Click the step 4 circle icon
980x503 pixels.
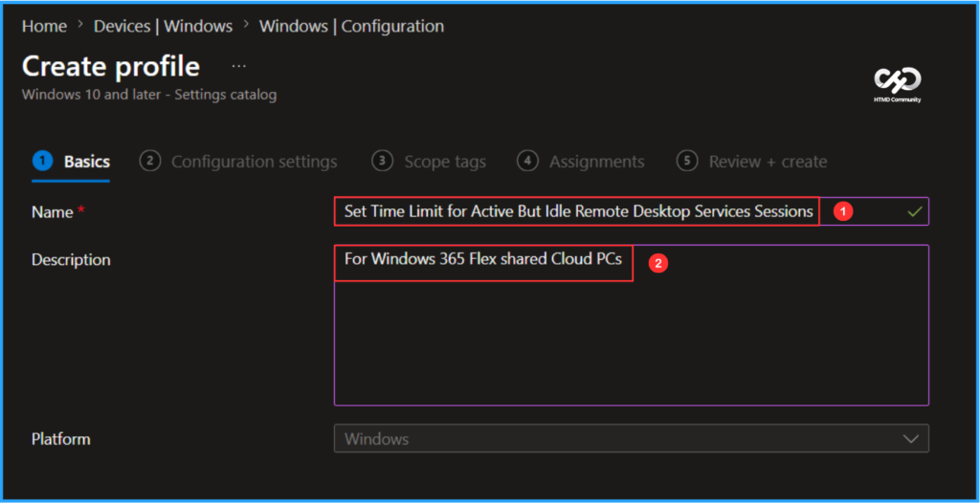(x=527, y=162)
